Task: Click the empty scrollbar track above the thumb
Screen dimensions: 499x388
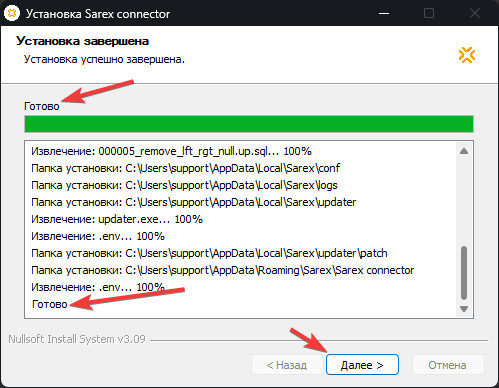Action: (464, 201)
